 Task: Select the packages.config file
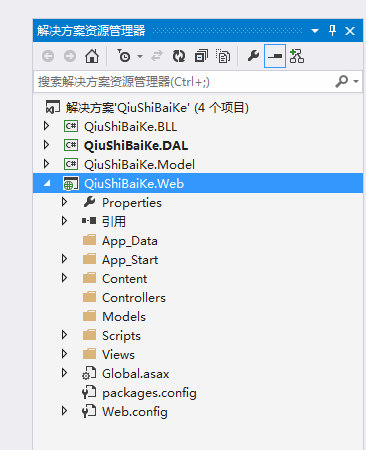[x=149, y=393]
